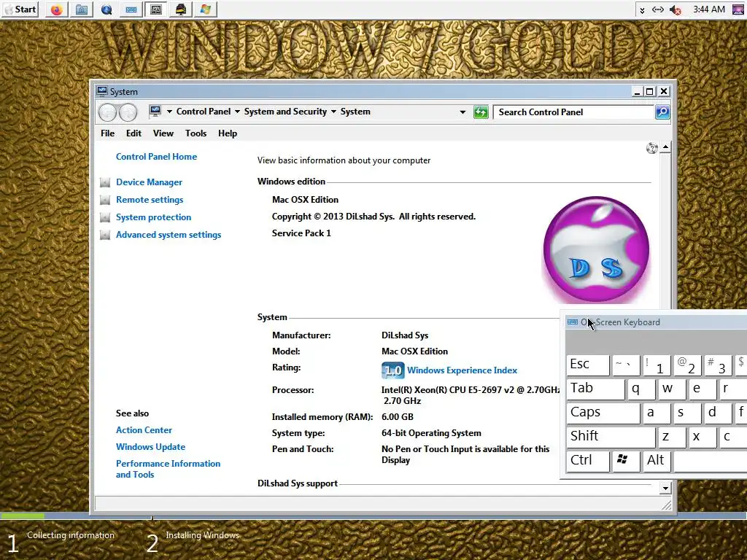Click the computer icon in address bar
This screenshot has height=560, width=747.
click(x=155, y=112)
